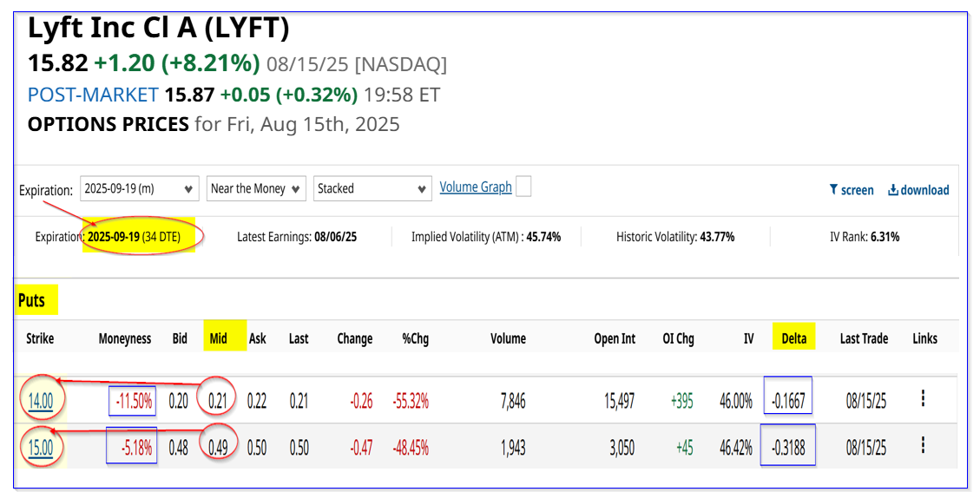980x492 pixels.
Task: Open links menu for 15.00 strike row
Action: (x=923, y=445)
